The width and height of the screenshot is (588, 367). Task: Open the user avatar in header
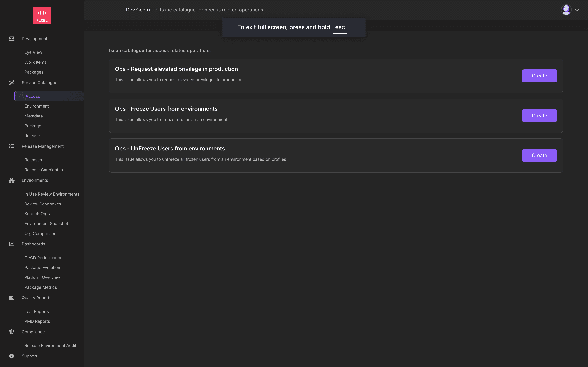[x=566, y=10]
